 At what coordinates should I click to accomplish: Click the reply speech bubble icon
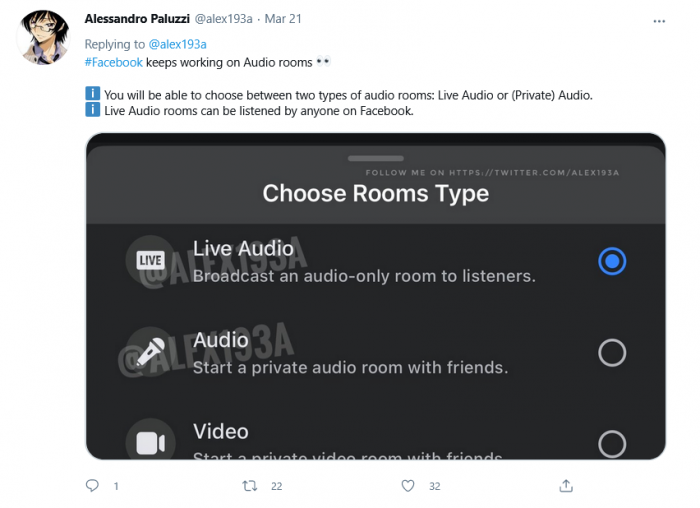pos(92,486)
